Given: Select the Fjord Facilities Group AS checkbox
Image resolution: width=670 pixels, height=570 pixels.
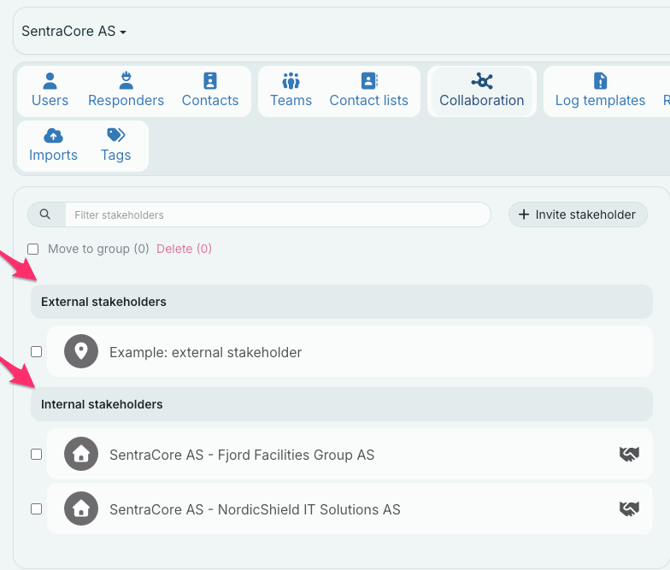Looking at the screenshot, I should click(36, 454).
